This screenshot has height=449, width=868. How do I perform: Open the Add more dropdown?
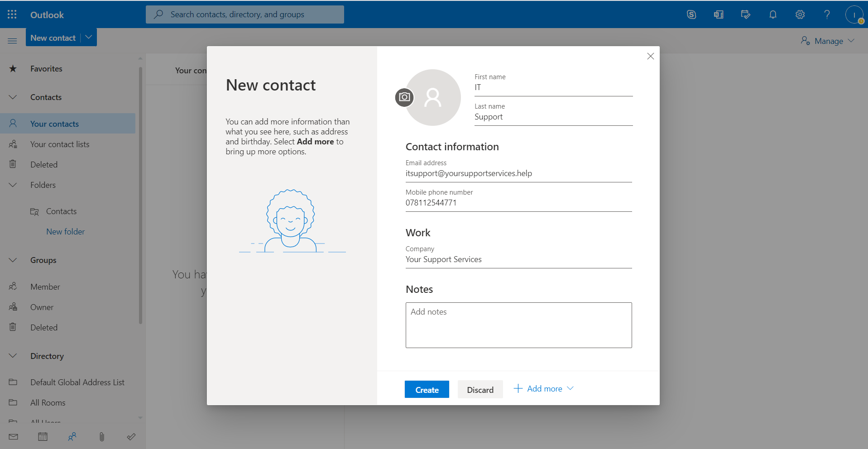(x=544, y=389)
